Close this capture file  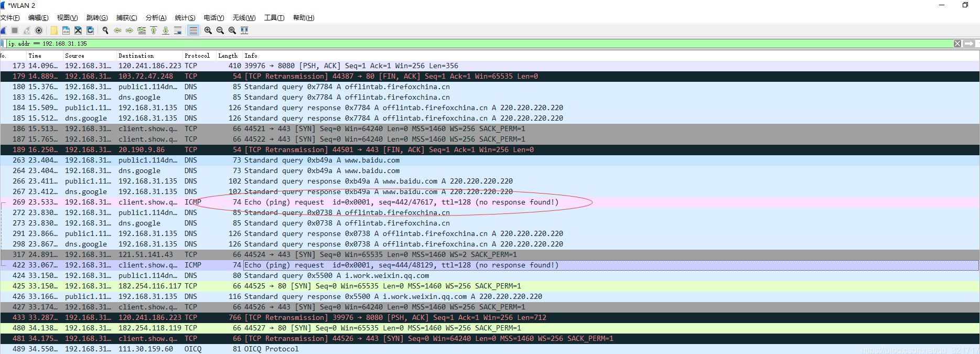point(78,30)
